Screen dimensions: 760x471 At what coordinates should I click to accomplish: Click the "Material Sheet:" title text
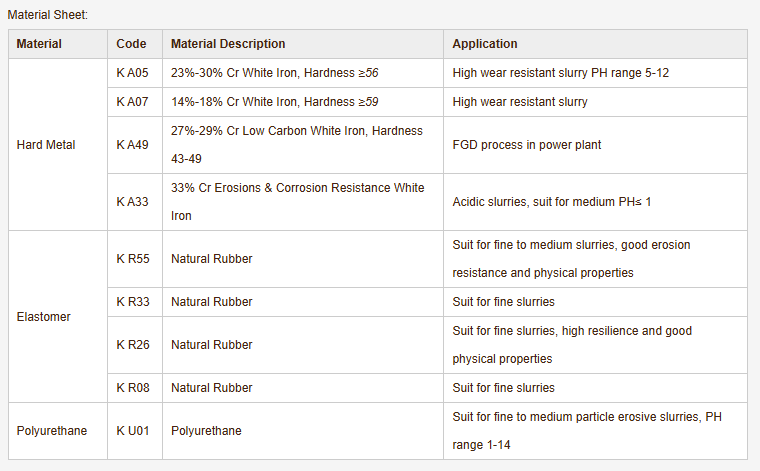coord(47,13)
